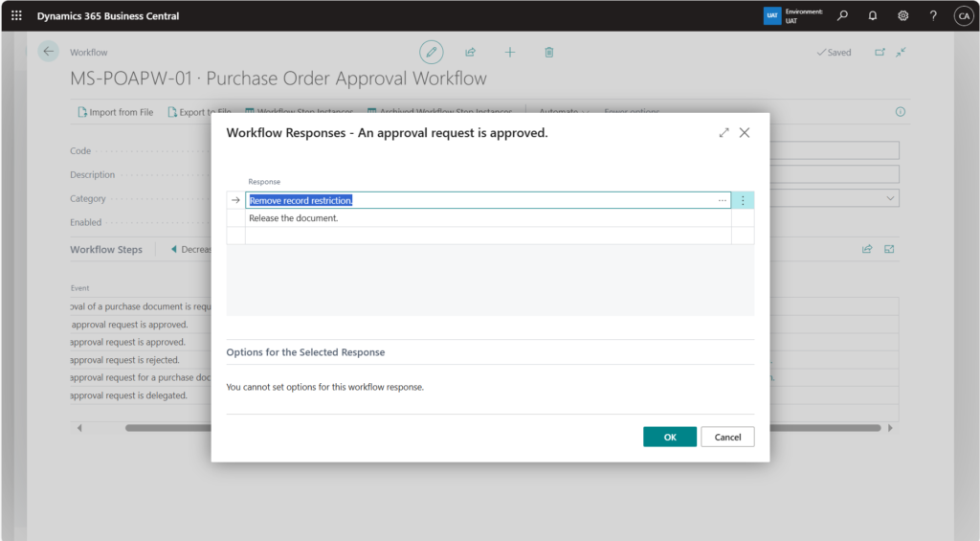Go back with the Workflow page arrow

click(x=48, y=52)
